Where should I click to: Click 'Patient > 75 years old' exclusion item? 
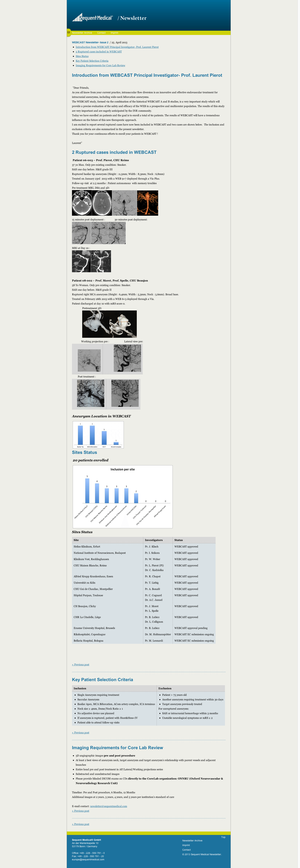tap(174, 695)
